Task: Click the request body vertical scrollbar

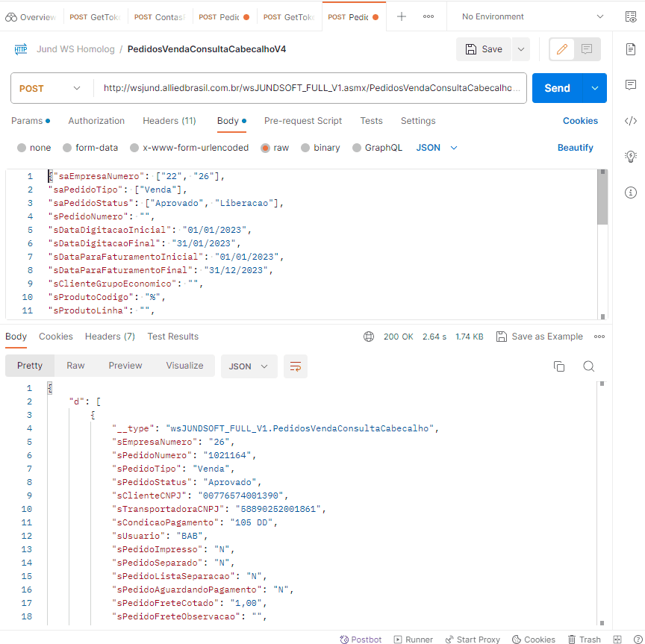Action: [x=602, y=197]
